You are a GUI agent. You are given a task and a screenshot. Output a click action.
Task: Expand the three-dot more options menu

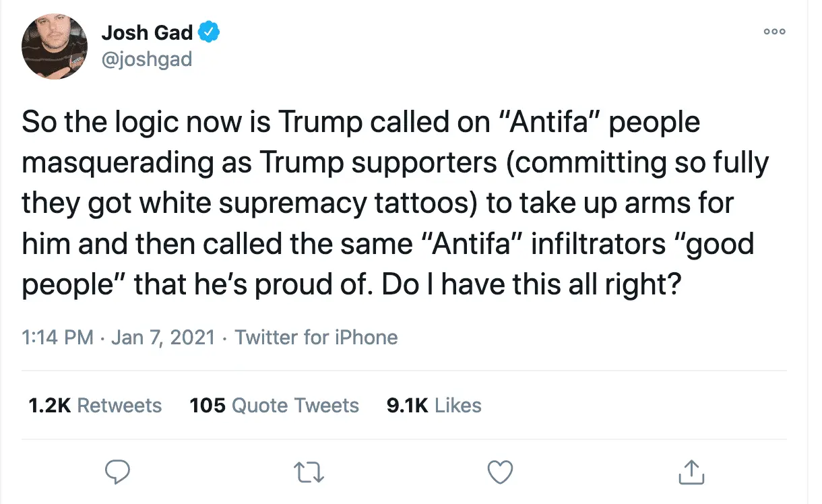click(775, 32)
